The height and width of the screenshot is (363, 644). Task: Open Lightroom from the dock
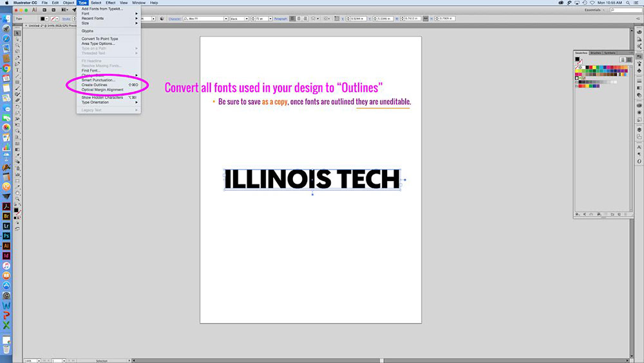point(6,226)
